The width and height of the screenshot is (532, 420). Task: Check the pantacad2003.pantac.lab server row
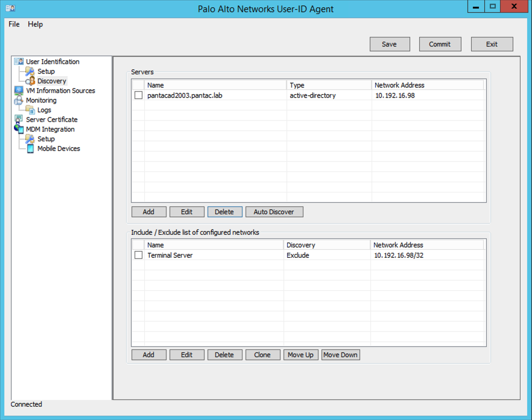click(x=138, y=95)
